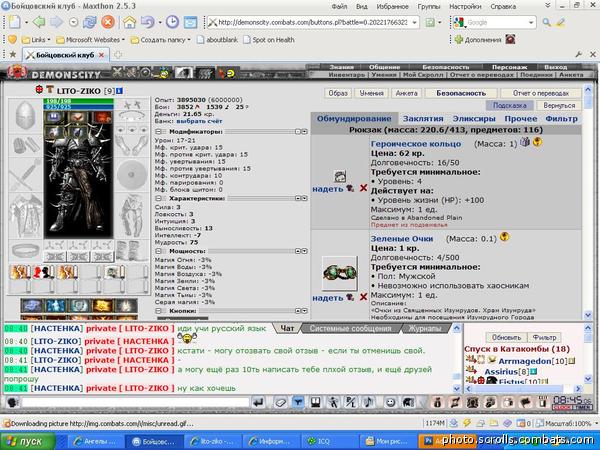Open the Журналы chat tab
Image resolution: width=600 pixels, height=450 pixels.
[x=425, y=328]
